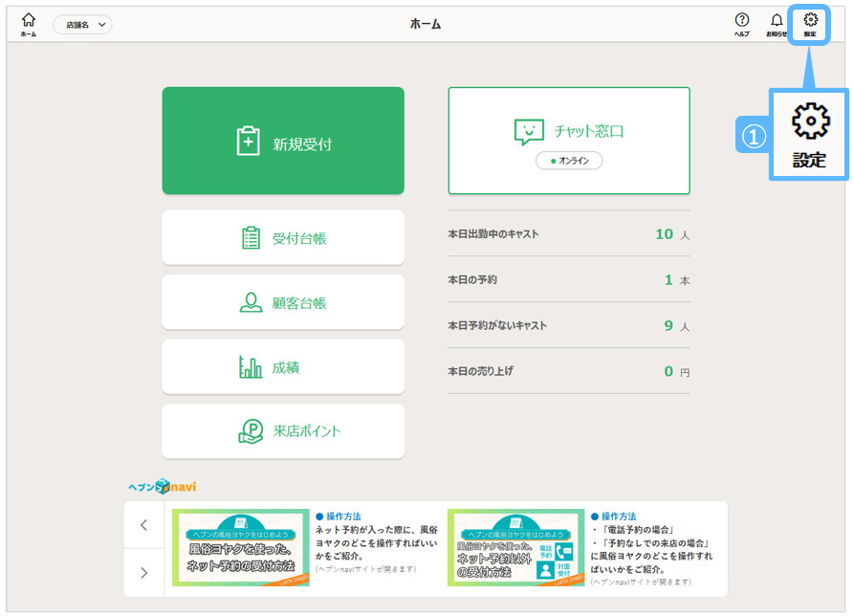This screenshot has width=854, height=616.
Task: Click the chat bubble smiley icon
Action: tap(528, 132)
